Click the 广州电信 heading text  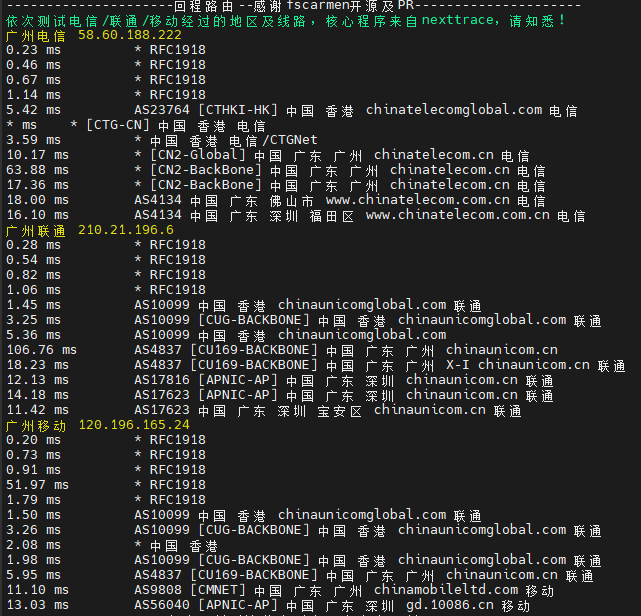[36, 36]
